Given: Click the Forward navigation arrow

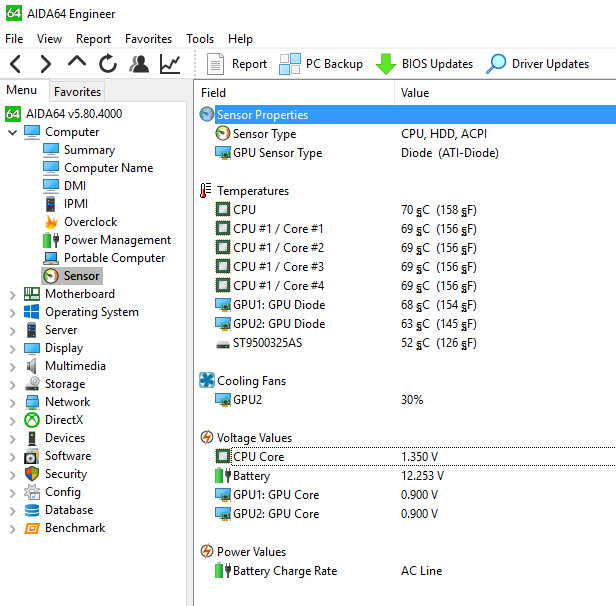Looking at the screenshot, I should click(46, 64).
